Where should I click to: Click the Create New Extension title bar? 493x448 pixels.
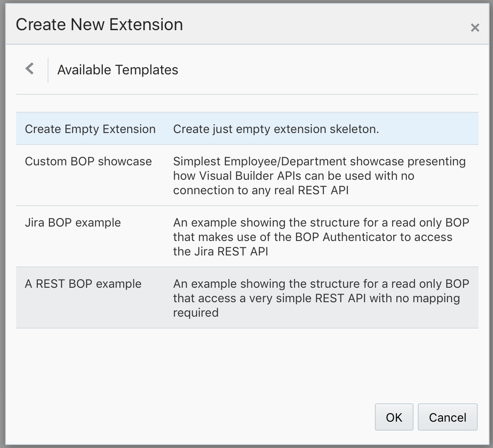(x=99, y=25)
